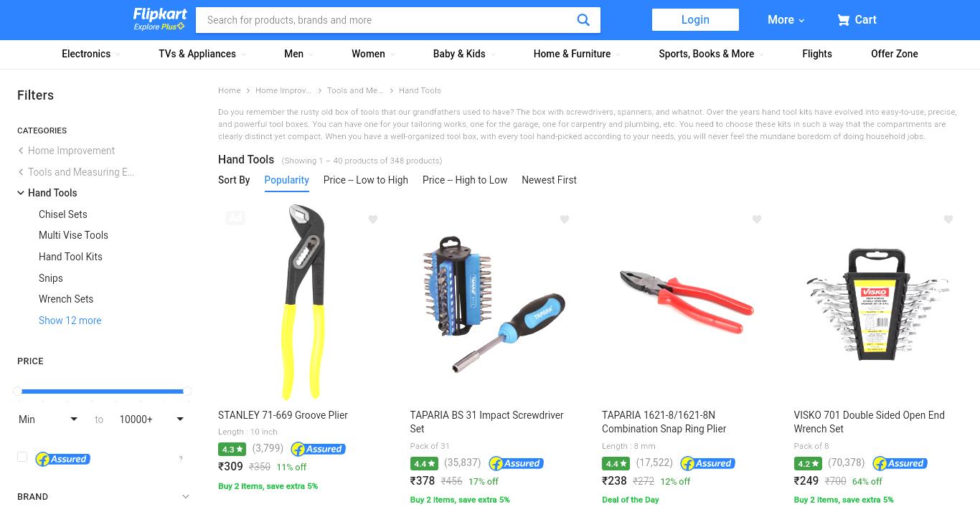Click the search magnifier icon
Screen dimensions: 980x522
583,20
